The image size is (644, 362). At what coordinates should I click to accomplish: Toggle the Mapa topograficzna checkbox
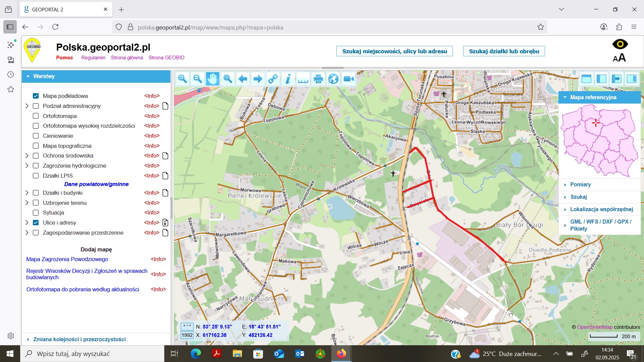coord(36,146)
